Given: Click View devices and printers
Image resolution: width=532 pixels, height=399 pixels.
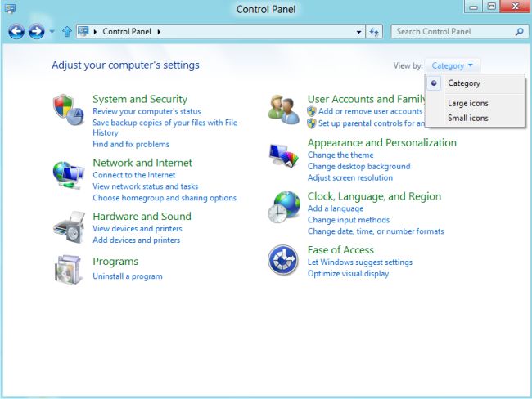Looking at the screenshot, I should pyautogui.click(x=138, y=228).
